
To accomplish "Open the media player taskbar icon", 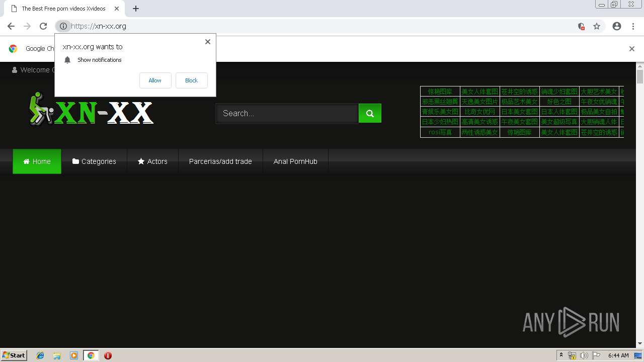I will click(74, 355).
